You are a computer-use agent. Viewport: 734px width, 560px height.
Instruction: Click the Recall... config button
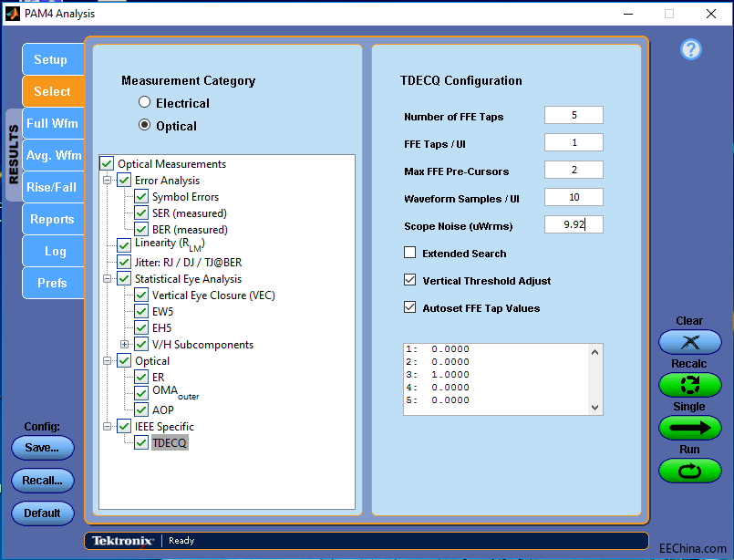(x=43, y=481)
